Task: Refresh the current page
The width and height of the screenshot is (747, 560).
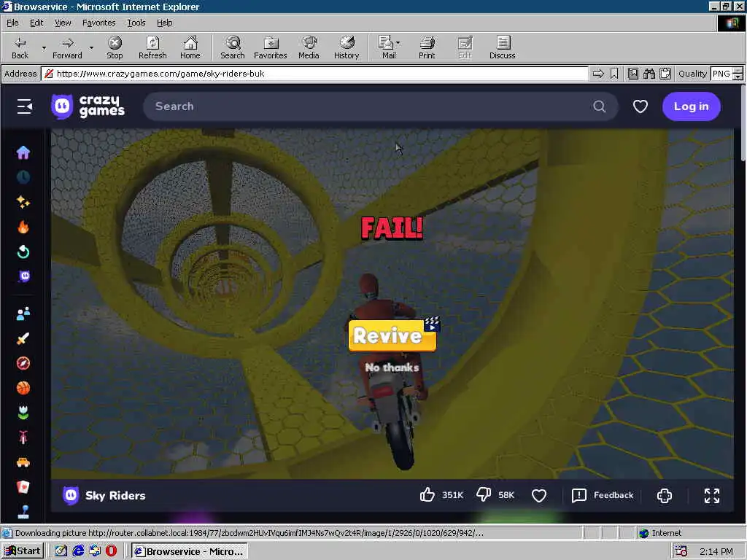Action: (x=152, y=47)
